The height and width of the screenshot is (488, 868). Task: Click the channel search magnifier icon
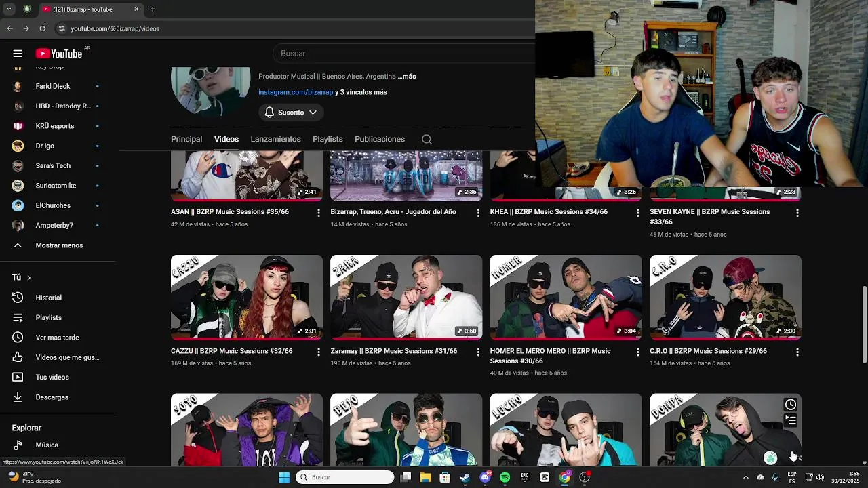coord(427,139)
